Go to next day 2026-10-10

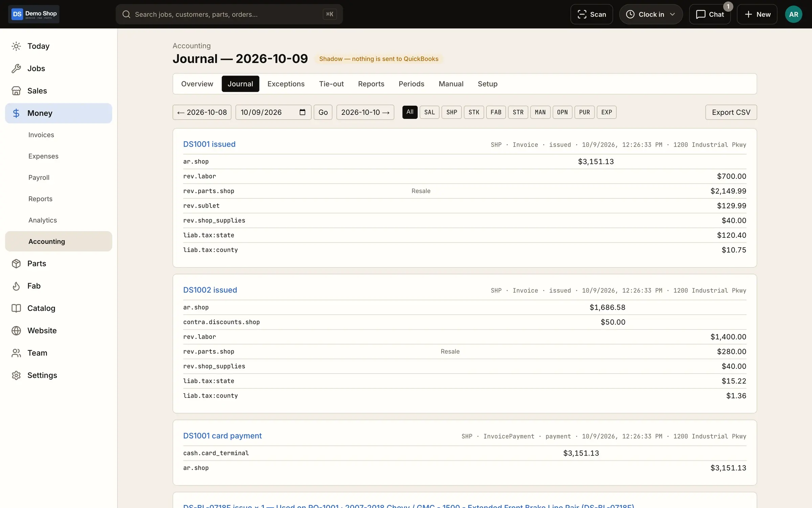[x=365, y=112]
